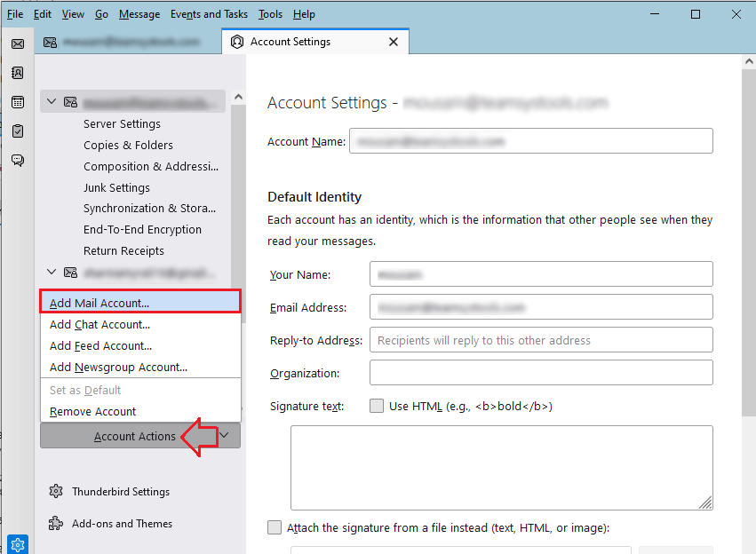This screenshot has height=554, width=756.
Task: Open Thunderbird Settings link
Action: 121,491
